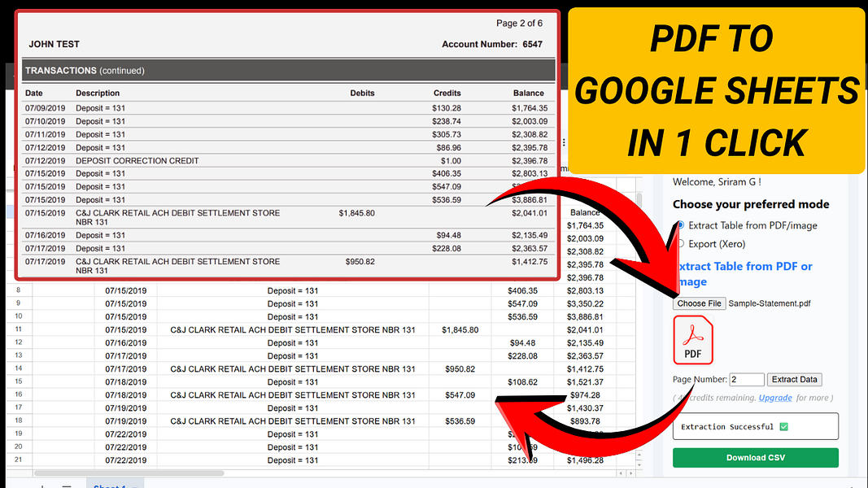Viewport: 868px width, 488px height.
Task: Select the 07/22/2019 date cell in row 19
Action: pos(125,434)
